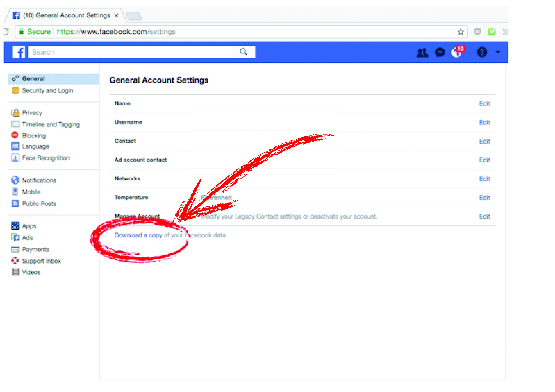Select General in settings sidebar
The image size is (555, 392).
pyautogui.click(x=54, y=79)
